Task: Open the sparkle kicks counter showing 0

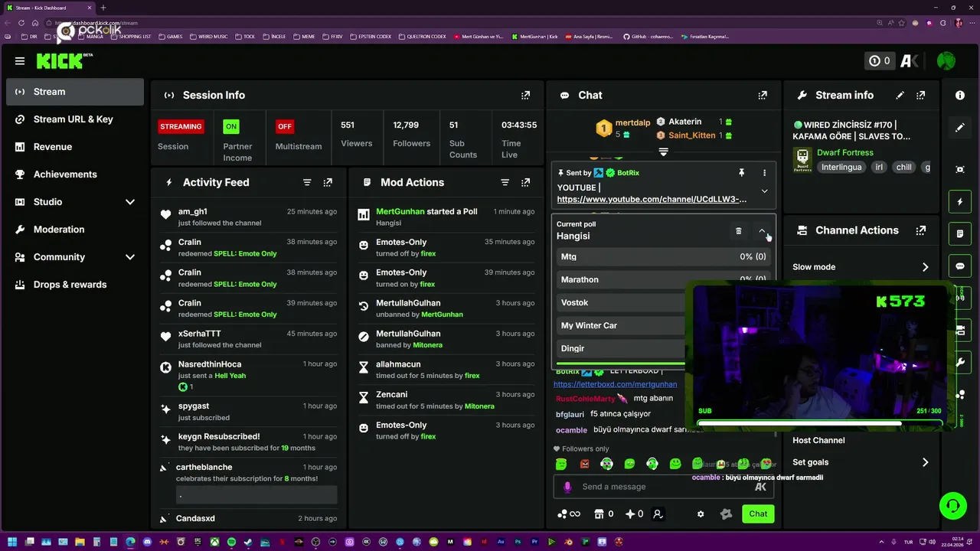Action: click(634, 514)
